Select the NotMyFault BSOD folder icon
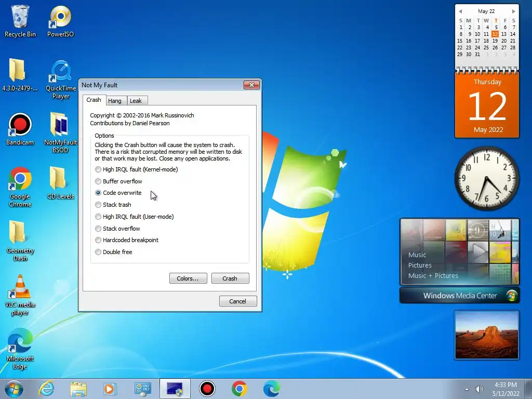Viewport: 532px width, 399px height. click(60, 132)
